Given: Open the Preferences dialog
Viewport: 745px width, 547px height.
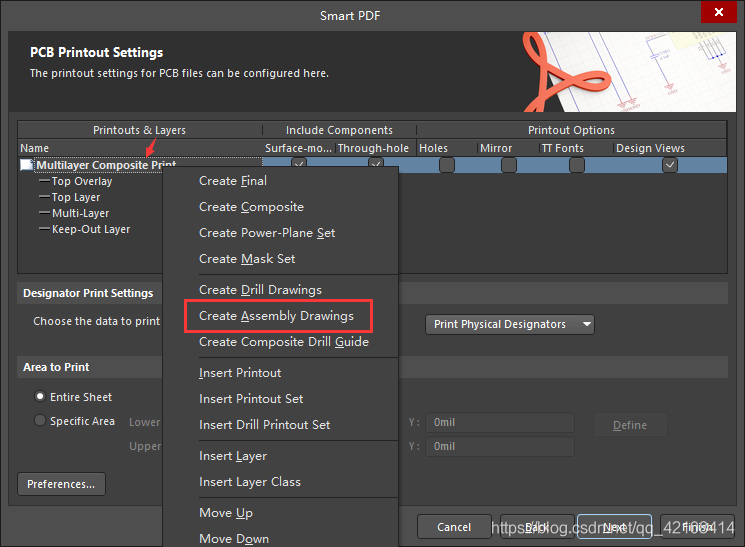Looking at the screenshot, I should point(61,485).
